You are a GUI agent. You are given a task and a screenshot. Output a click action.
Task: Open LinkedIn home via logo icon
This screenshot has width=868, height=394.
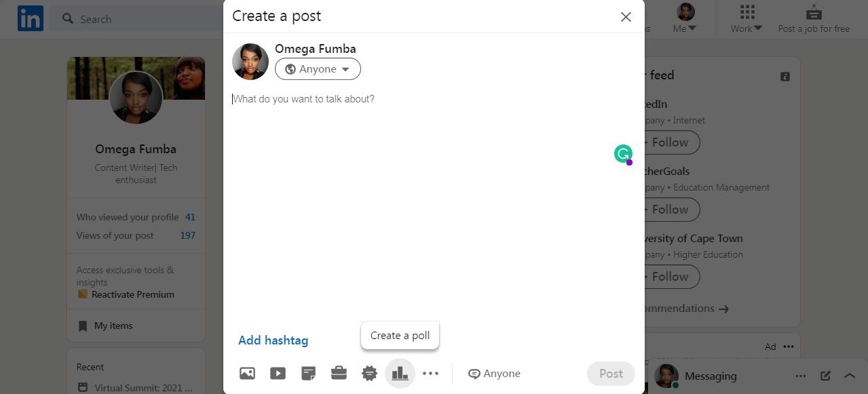(x=30, y=18)
